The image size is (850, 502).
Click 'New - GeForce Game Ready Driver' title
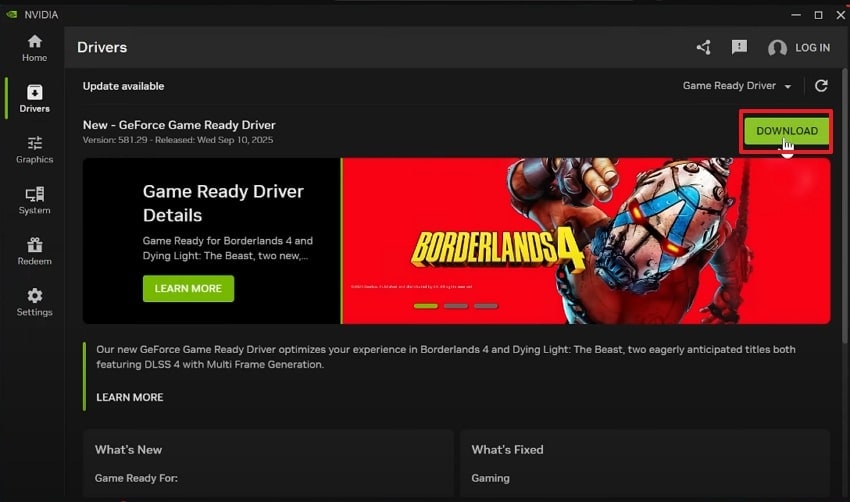pos(179,125)
